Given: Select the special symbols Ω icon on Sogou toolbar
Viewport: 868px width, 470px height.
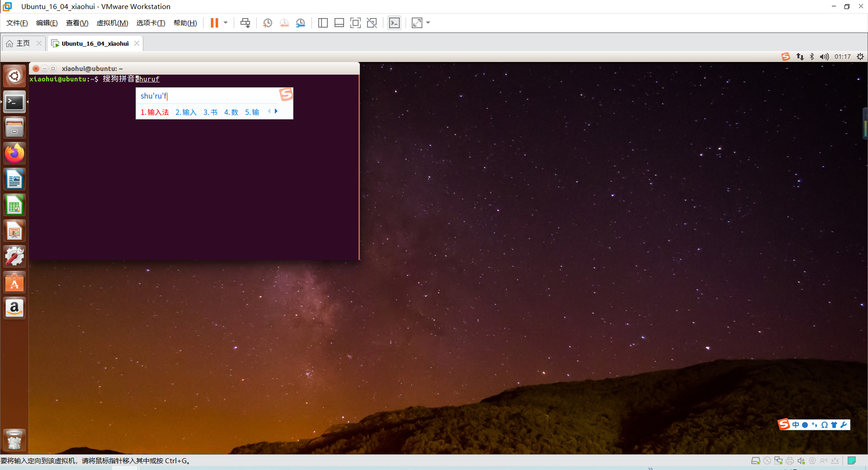Looking at the screenshot, I should (825, 425).
